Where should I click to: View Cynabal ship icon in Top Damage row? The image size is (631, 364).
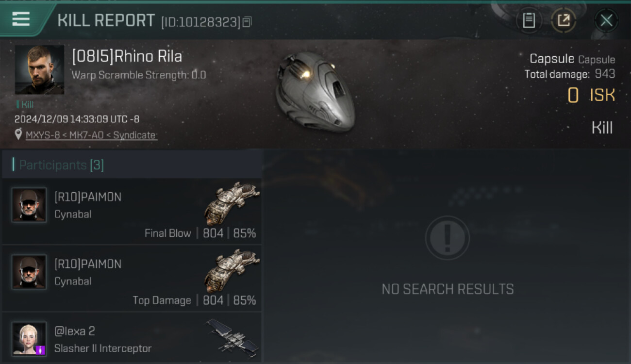(232, 271)
